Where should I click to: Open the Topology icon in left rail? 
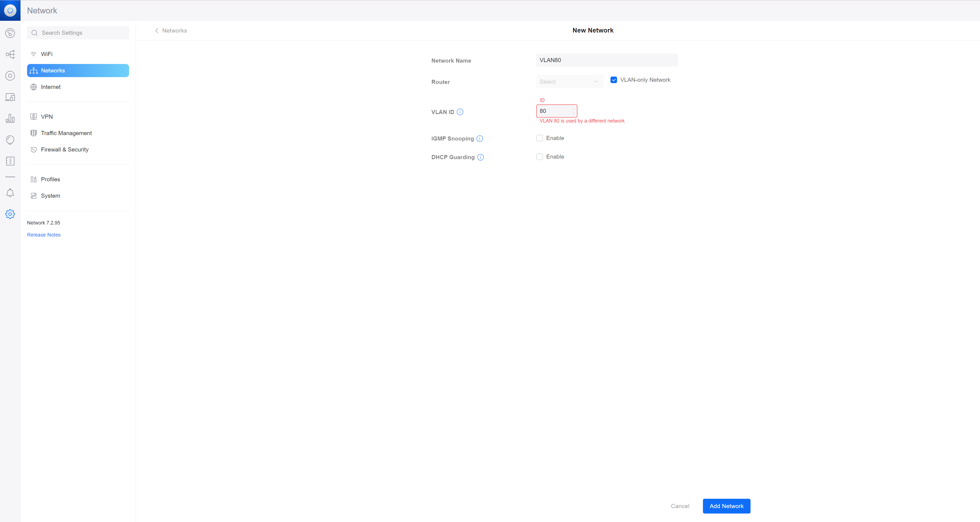coord(10,54)
